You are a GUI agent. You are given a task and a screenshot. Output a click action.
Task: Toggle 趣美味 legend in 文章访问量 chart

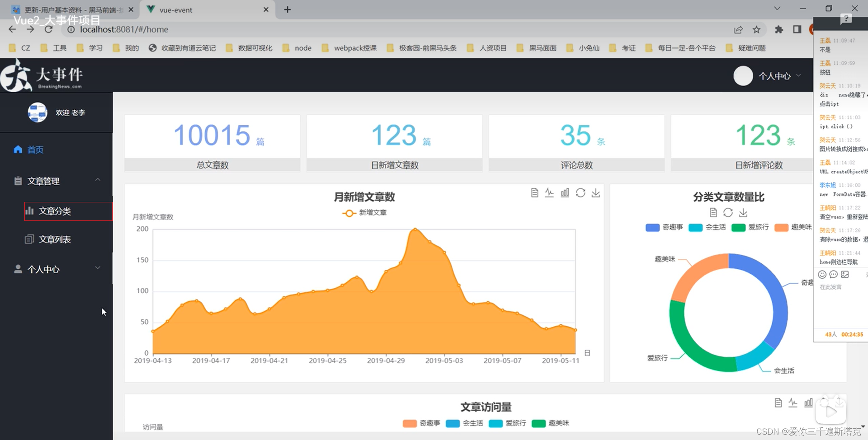coord(550,423)
